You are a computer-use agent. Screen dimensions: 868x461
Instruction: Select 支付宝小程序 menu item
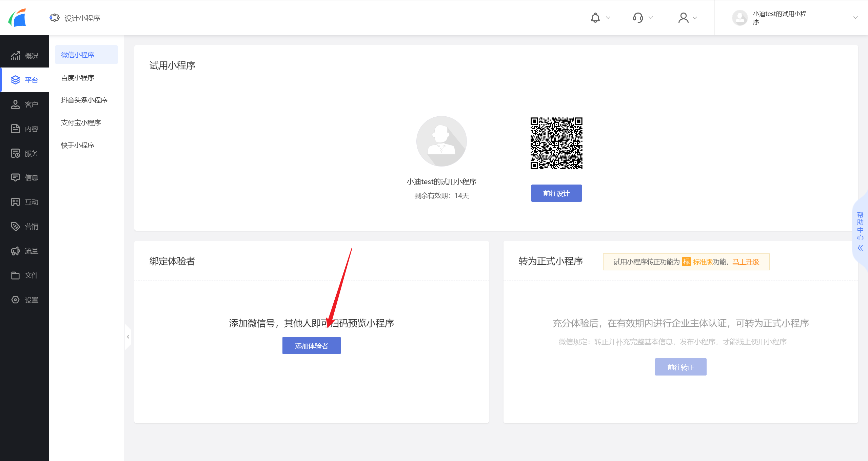point(81,123)
